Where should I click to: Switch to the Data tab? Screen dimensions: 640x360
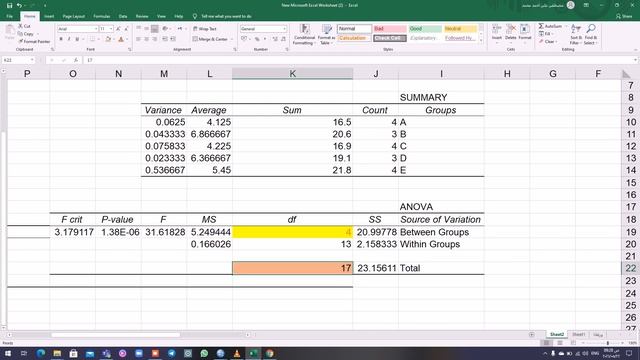123,16
